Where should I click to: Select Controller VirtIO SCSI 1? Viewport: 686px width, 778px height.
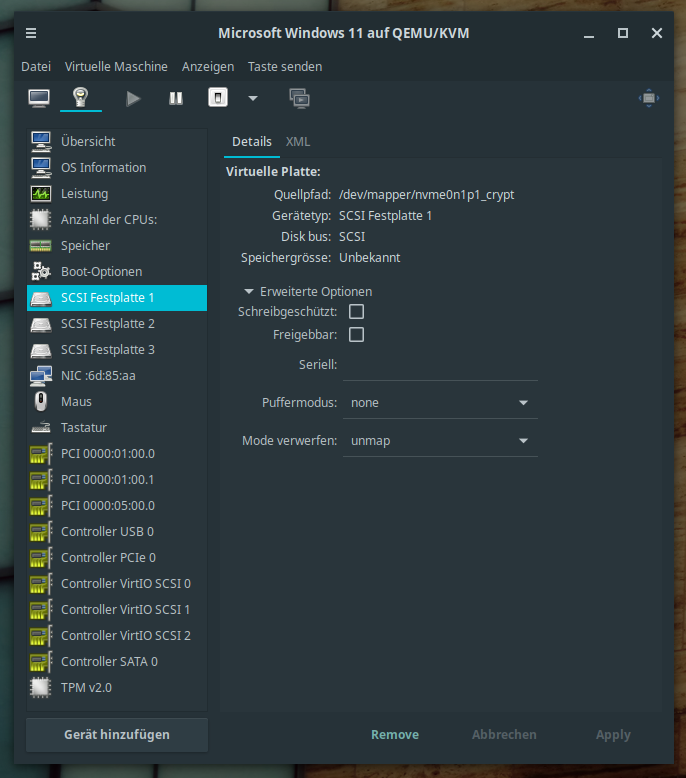click(x=117, y=610)
